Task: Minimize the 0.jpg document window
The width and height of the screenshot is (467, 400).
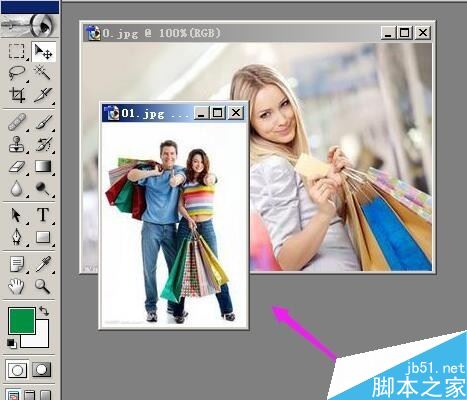Action: (388, 33)
